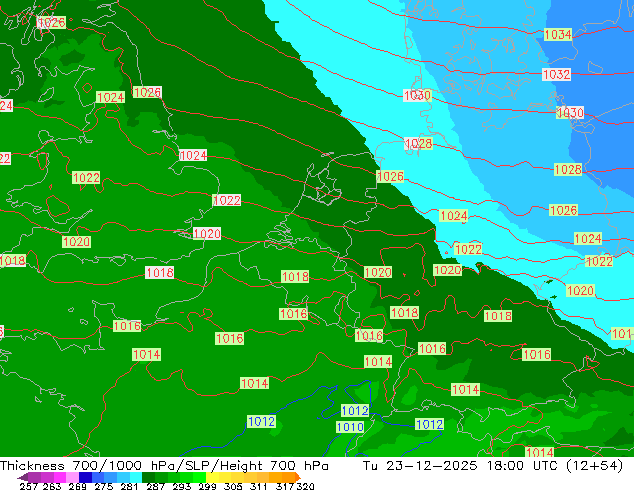Click the 1034 isobar label

[x=558, y=34]
